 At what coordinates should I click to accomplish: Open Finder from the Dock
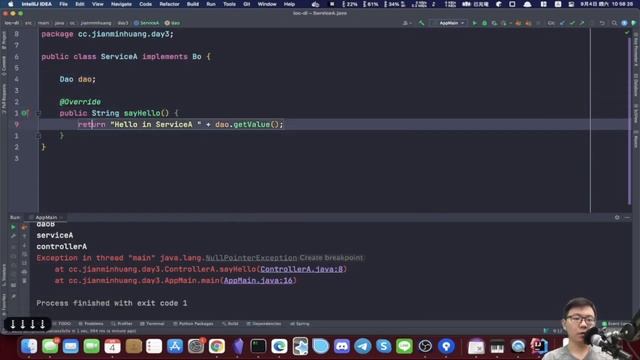pos(29,347)
